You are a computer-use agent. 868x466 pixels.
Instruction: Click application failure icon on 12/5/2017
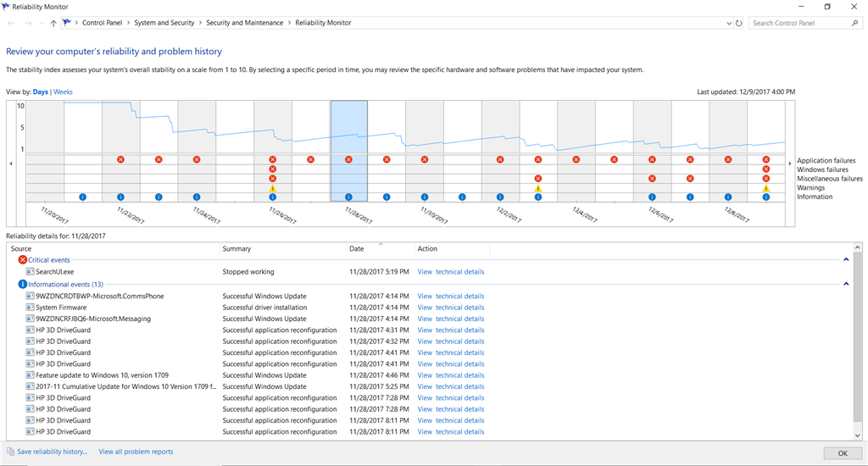614,159
